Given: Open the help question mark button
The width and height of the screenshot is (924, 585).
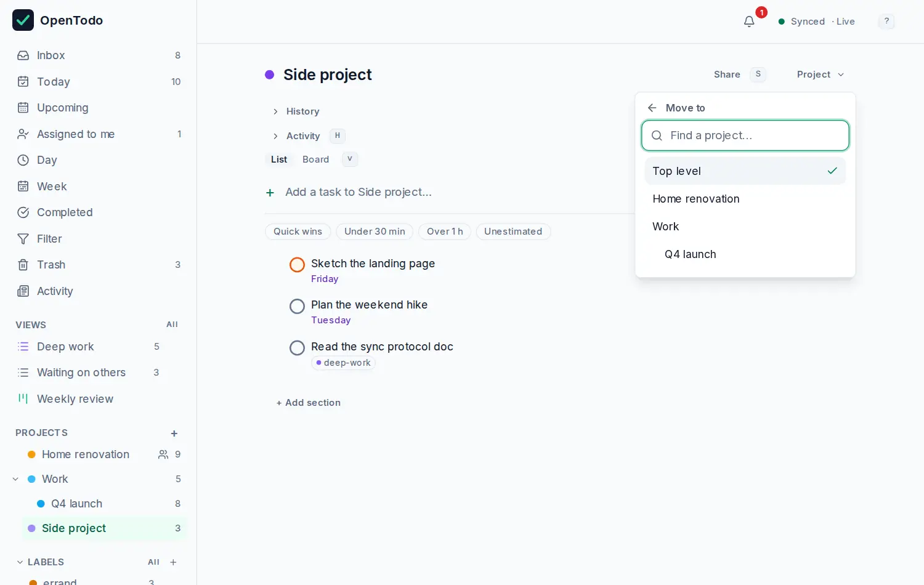Looking at the screenshot, I should coord(886,22).
